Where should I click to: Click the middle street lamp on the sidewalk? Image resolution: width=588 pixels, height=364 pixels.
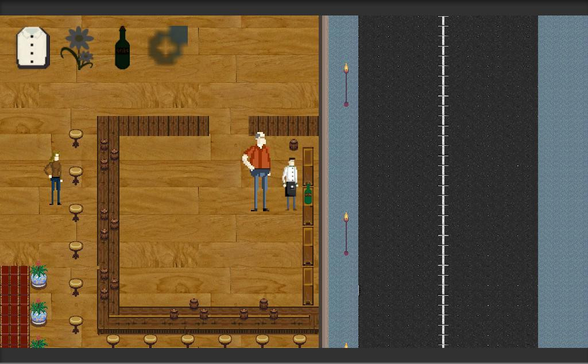pos(346,234)
